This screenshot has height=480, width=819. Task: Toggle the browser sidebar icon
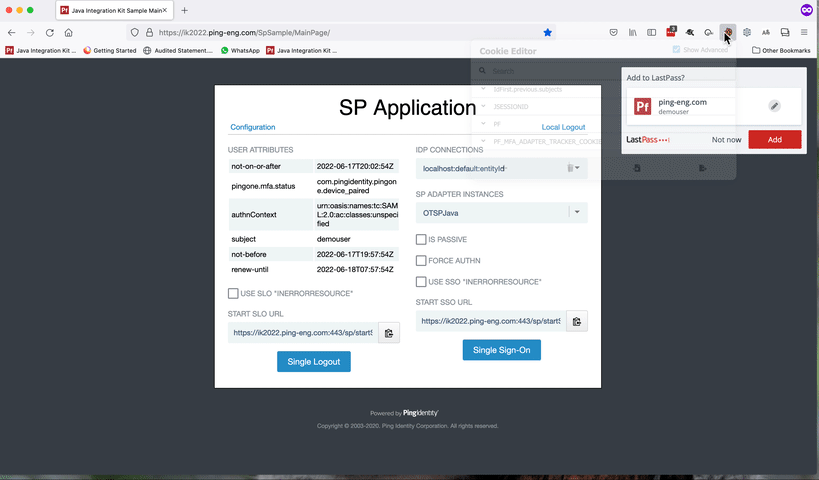651,32
